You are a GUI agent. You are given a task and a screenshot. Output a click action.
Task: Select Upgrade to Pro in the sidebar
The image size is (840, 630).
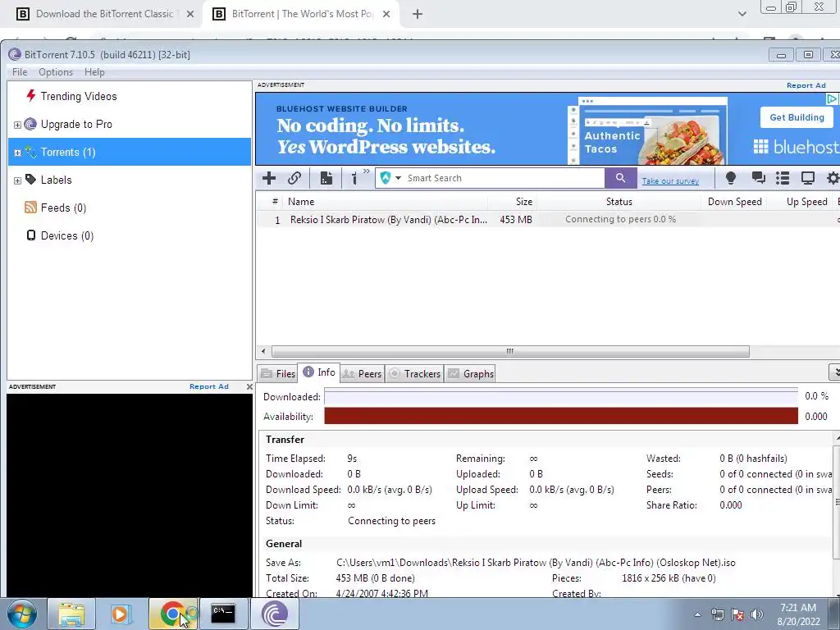76,125
